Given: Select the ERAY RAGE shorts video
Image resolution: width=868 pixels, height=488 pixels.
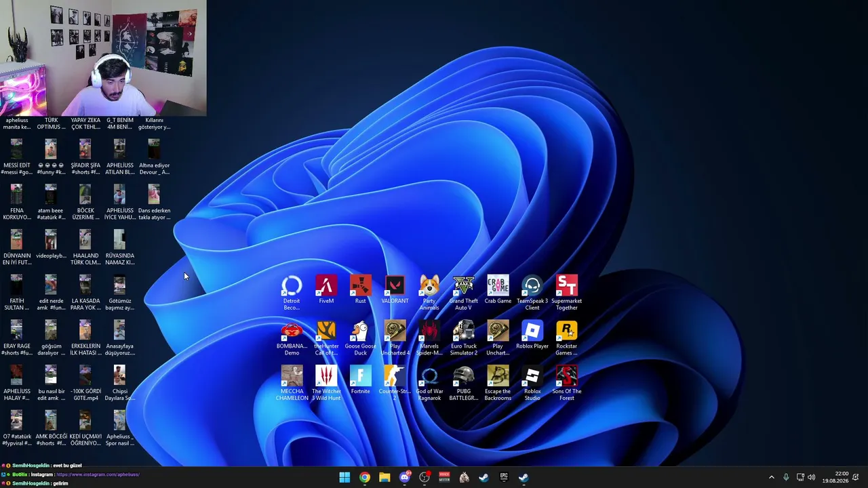Looking at the screenshot, I should tap(17, 339).
